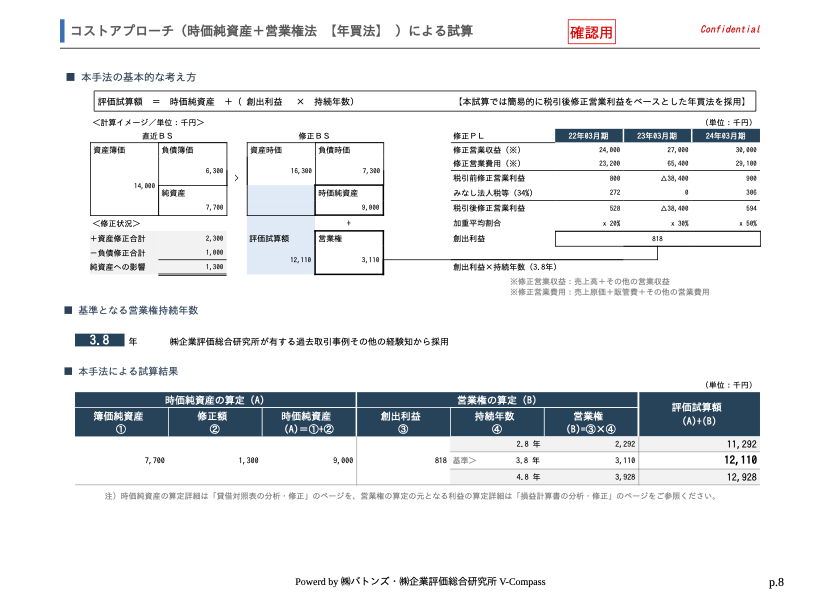
Task: Click the note 【本試算では簡易的に税引後修正営業利益を…】
Action: 603,102
